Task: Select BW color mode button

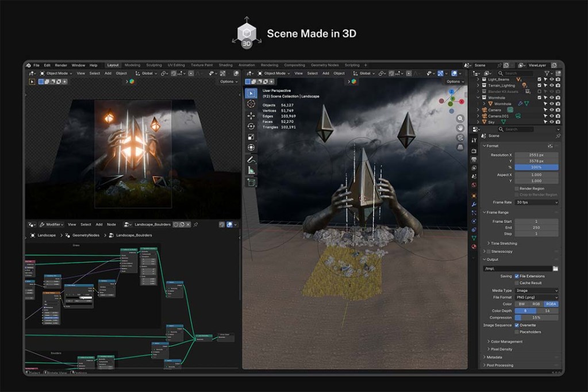Action: click(x=522, y=304)
